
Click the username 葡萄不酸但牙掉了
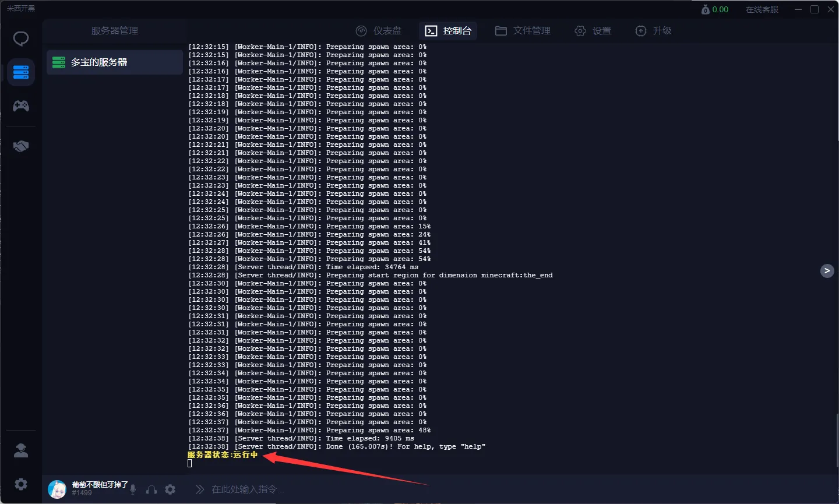coord(100,485)
